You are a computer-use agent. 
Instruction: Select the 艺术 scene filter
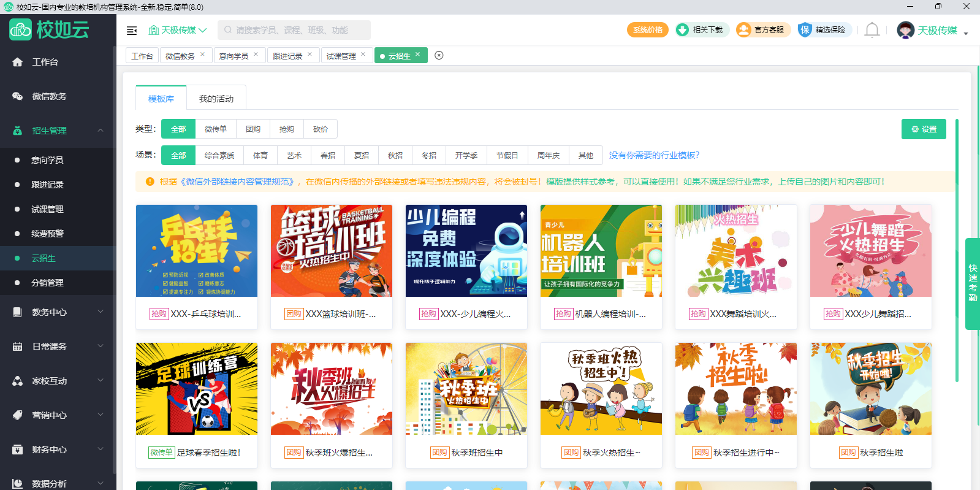pyautogui.click(x=294, y=155)
